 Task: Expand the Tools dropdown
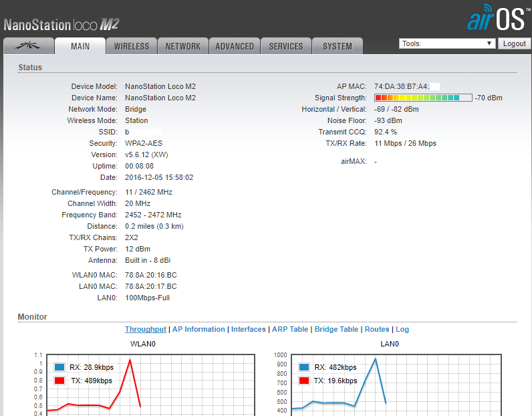click(x=447, y=43)
